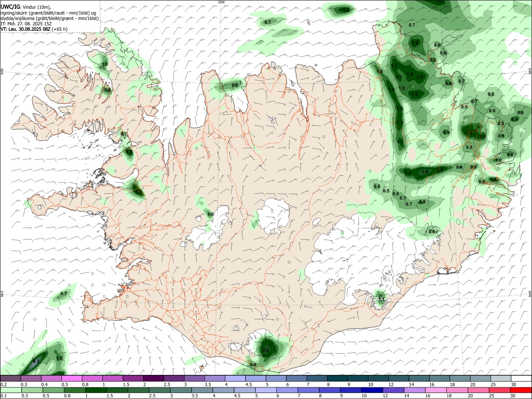This screenshot has width=532, height=399.
Task: Click the white swatch labeled 30 in upper legend
Action: tap(521, 379)
